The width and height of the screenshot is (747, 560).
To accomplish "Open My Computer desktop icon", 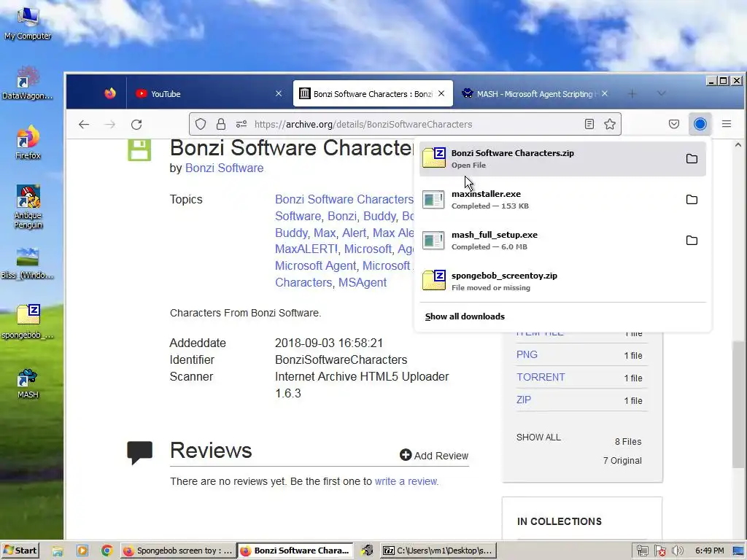I will pos(28,24).
